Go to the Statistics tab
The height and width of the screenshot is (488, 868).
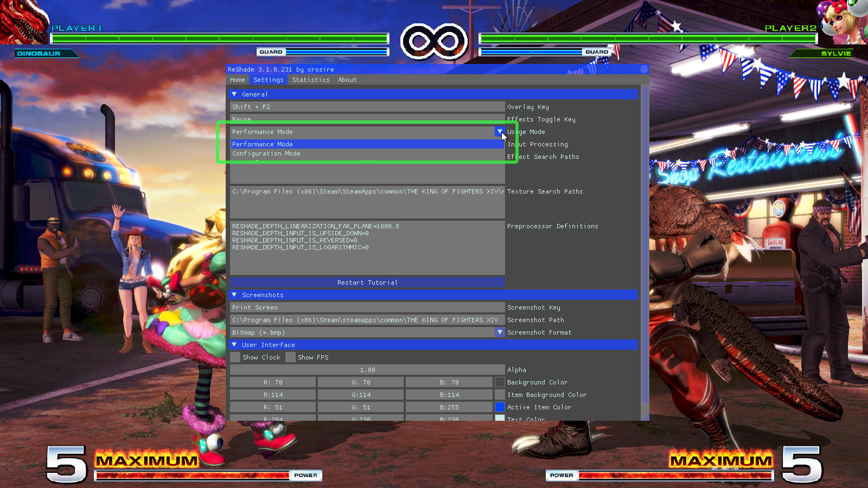311,80
